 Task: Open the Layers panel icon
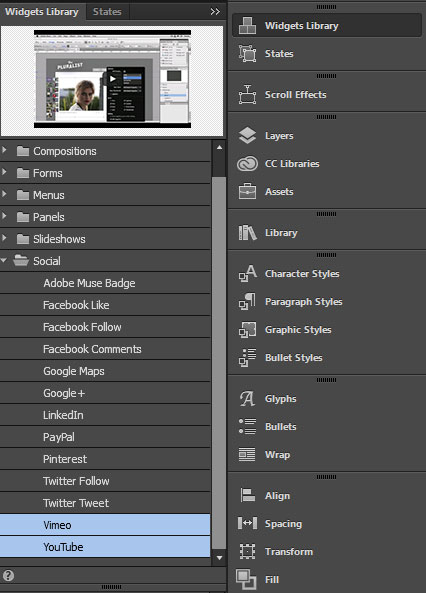[247, 135]
